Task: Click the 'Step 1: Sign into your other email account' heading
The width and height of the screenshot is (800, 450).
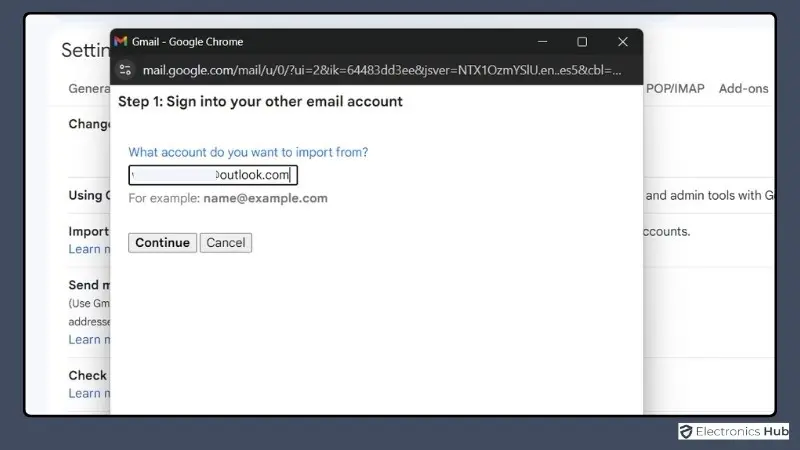Action: coord(260,102)
